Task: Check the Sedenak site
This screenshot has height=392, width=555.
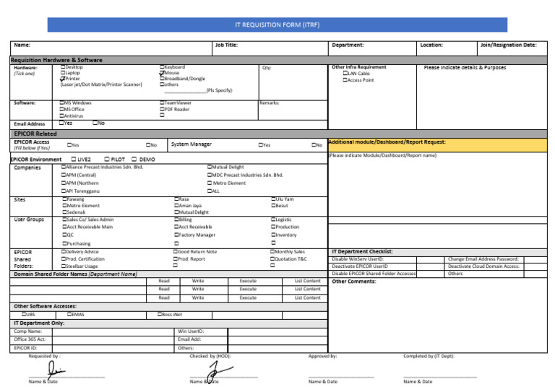Action: (x=65, y=212)
